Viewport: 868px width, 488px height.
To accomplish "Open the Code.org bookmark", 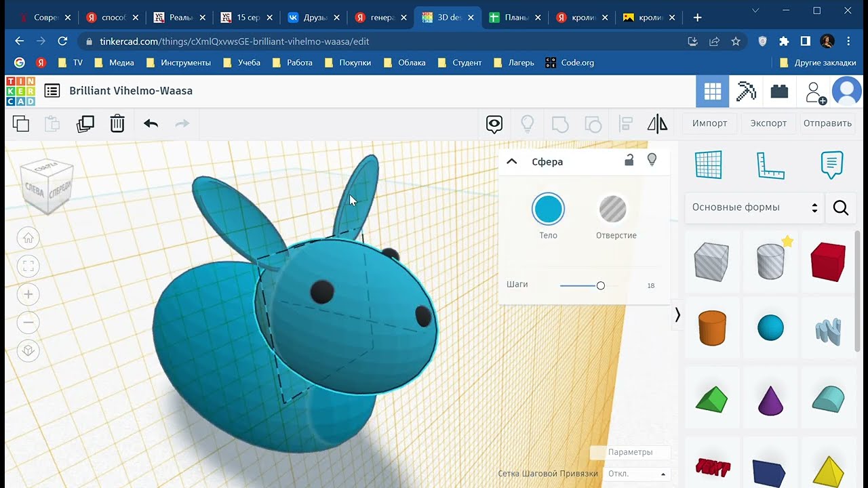I will 570,62.
